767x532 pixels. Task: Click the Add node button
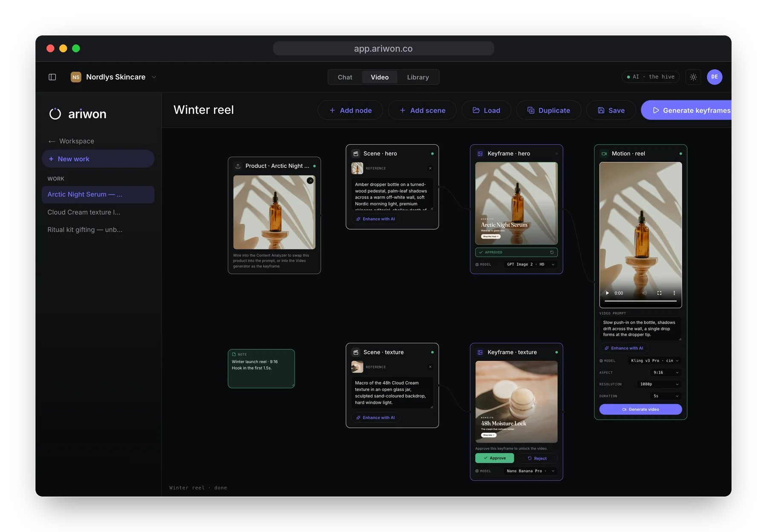pyautogui.click(x=350, y=110)
